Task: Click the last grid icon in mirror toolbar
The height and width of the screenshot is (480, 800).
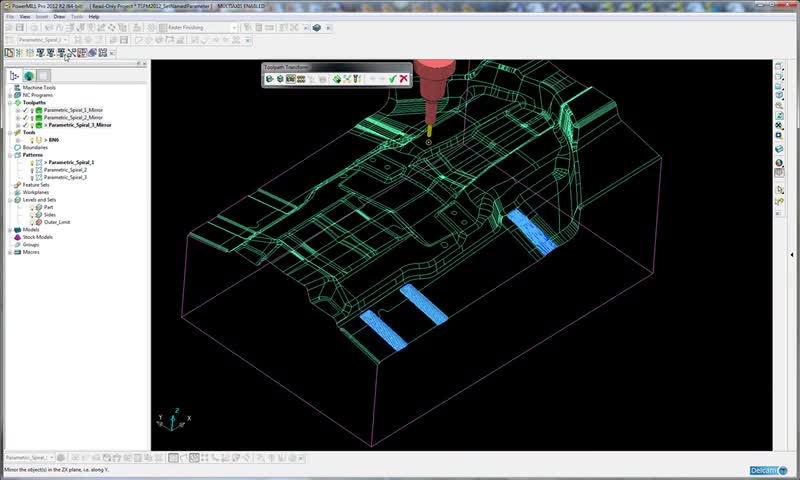Action: click(x=103, y=53)
